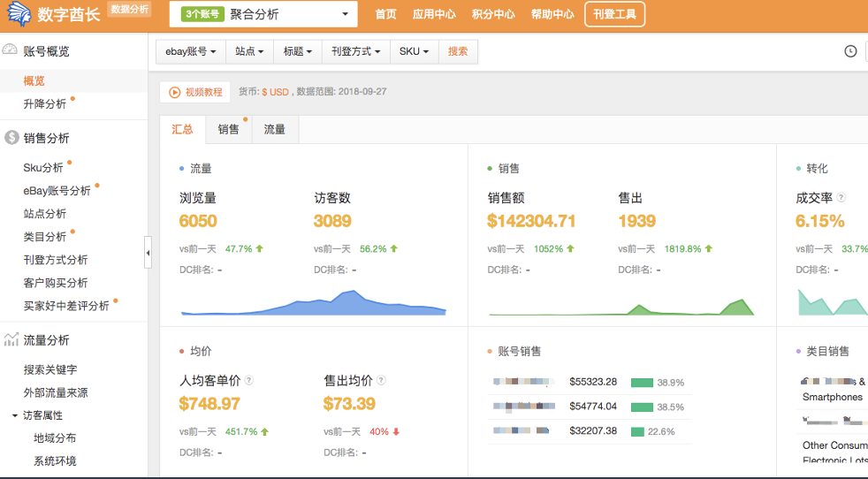
Task: Open 帮助中心 in top navigation
Action: [x=552, y=14]
